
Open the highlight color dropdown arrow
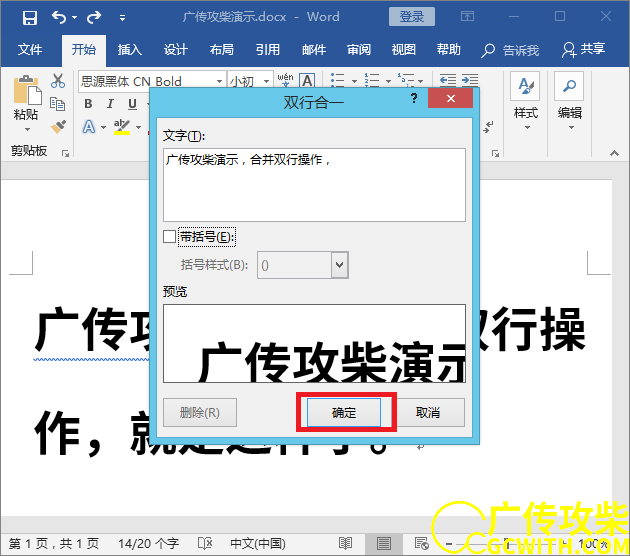coord(139,127)
